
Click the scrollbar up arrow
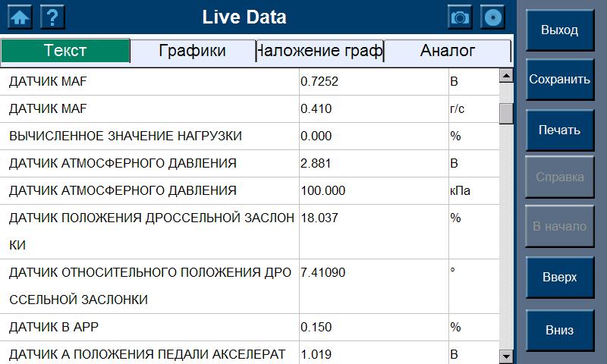pos(506,75)
